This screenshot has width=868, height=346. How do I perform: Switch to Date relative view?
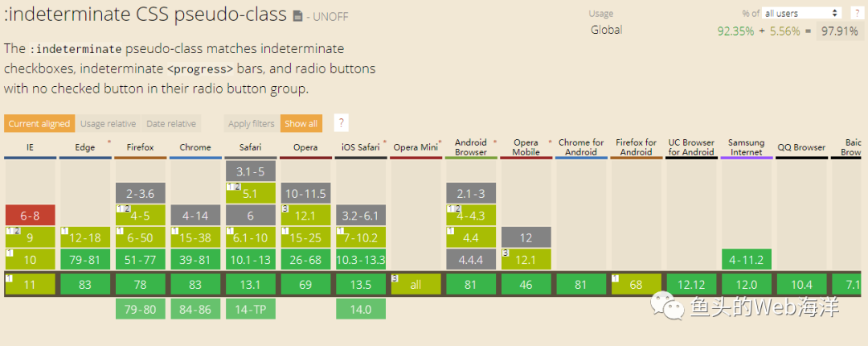tap(170, 124)
